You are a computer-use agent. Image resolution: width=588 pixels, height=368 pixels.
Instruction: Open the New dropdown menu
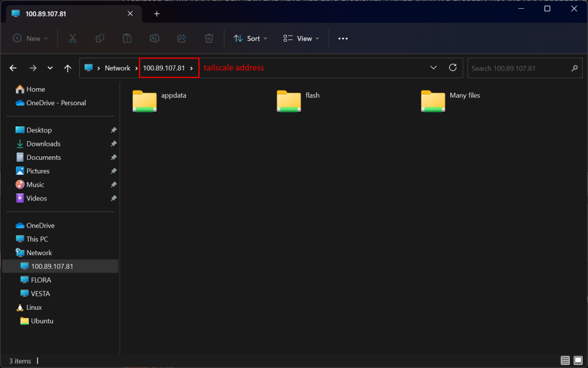pos(31,38)
